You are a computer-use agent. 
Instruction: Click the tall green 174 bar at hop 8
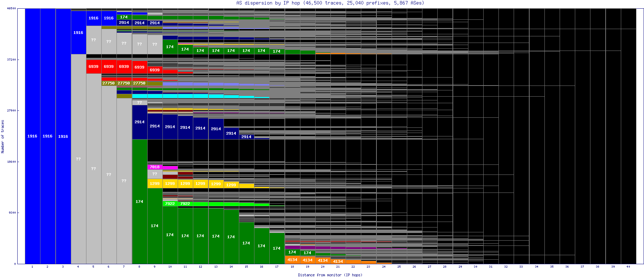[x=140, y=202]
